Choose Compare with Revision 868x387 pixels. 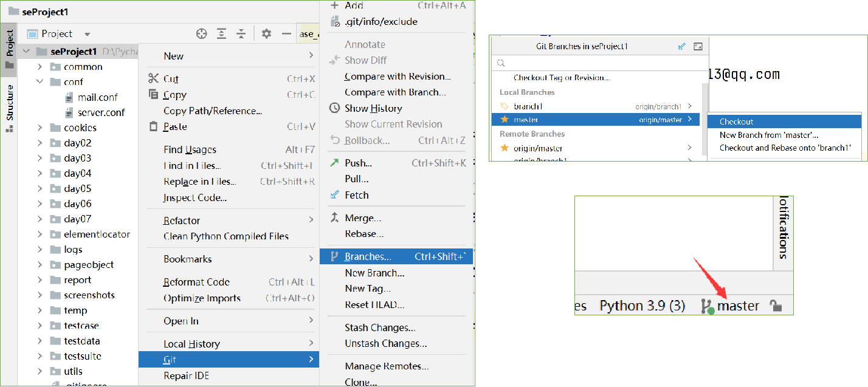396,77
